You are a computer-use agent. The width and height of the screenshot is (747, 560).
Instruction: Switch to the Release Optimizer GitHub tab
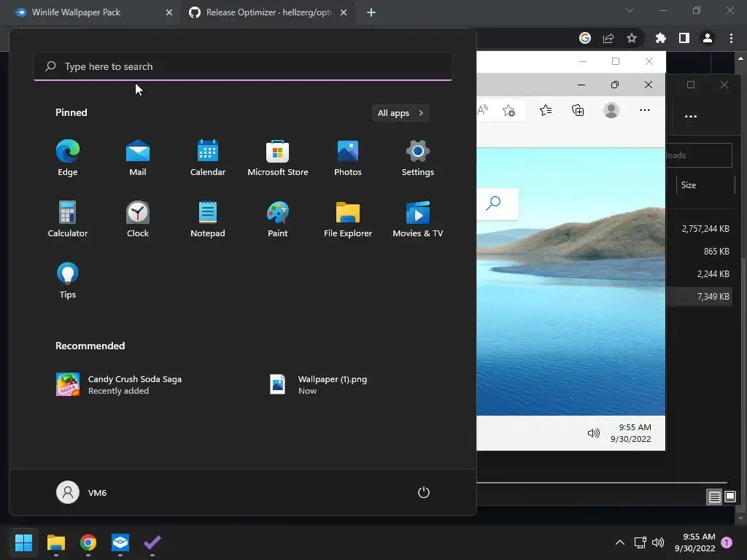[268, 12]
